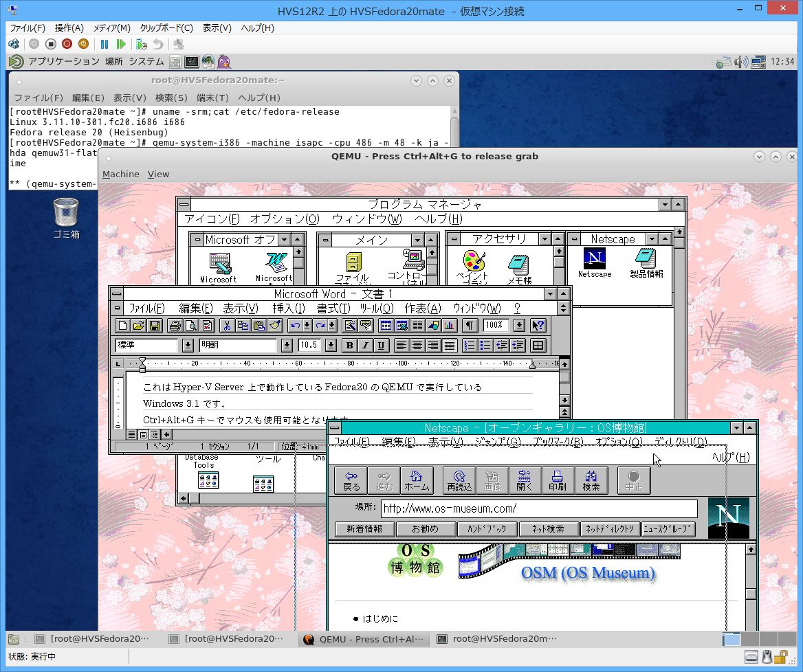This screenshot has width=803, height=672.
Task: Run spell check from the Word toolbar
Action: tap(208, 326)
